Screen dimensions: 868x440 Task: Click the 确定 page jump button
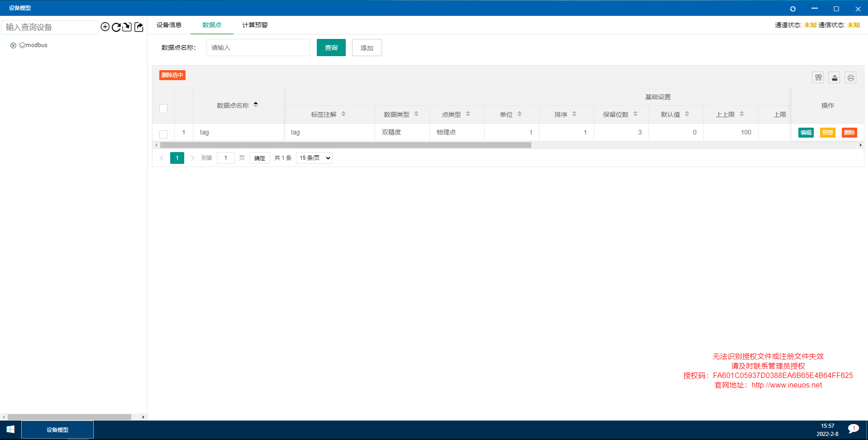click(260, 158)
